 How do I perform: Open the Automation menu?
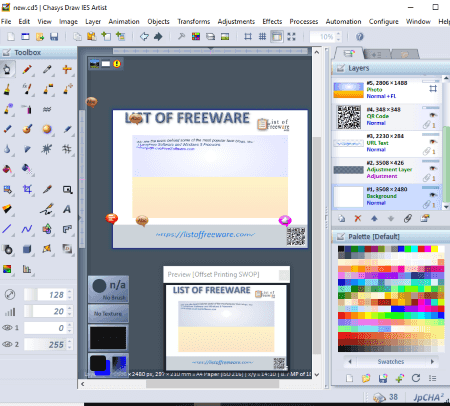(343, 22)
